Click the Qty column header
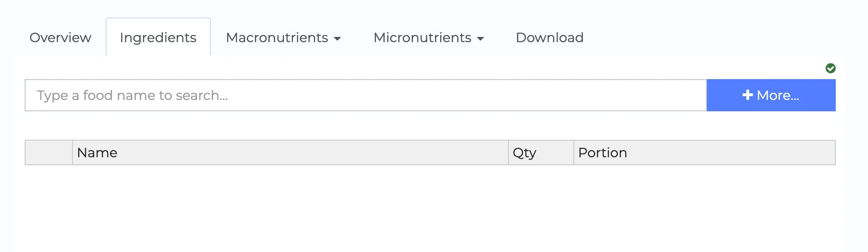 coord(524,153)
